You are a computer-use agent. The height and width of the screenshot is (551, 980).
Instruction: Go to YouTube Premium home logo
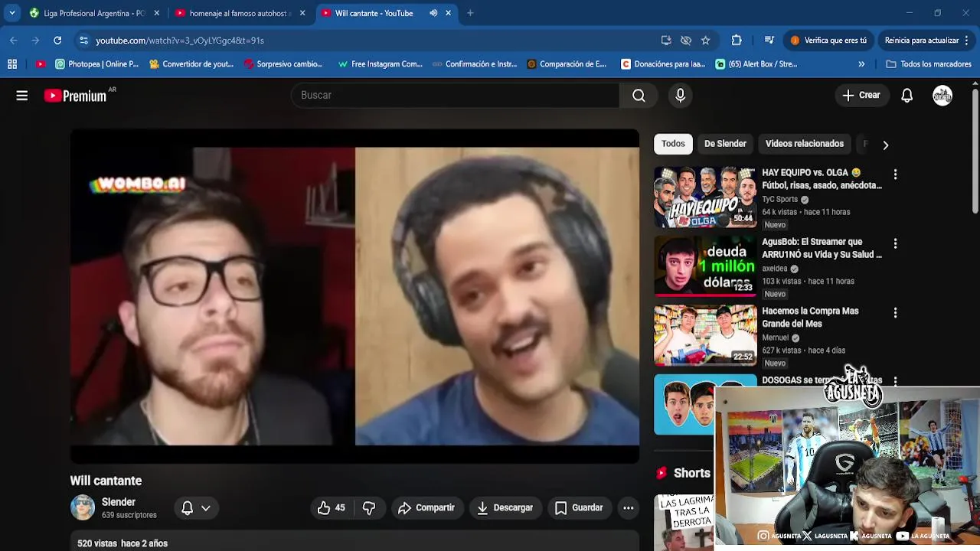75,96
